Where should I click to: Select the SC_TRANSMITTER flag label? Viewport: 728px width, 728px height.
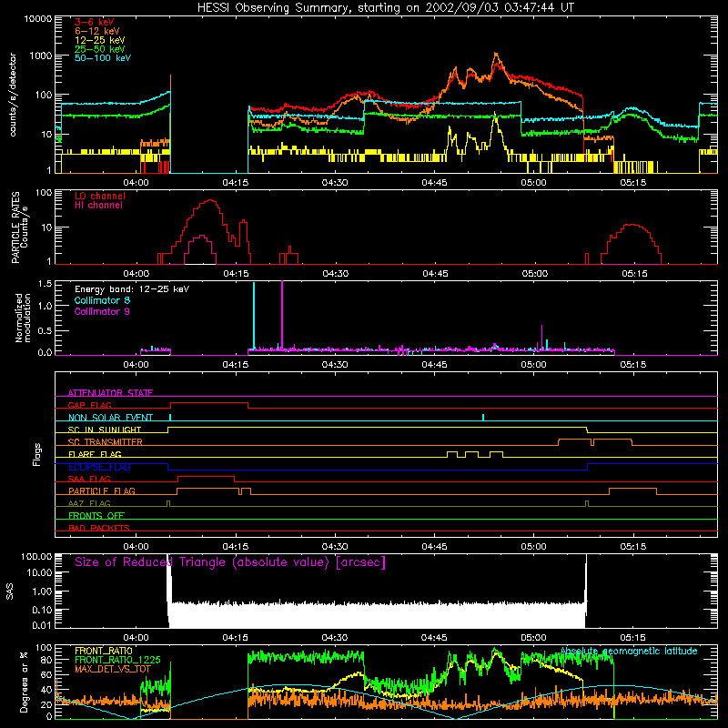[x=106, y=442]
